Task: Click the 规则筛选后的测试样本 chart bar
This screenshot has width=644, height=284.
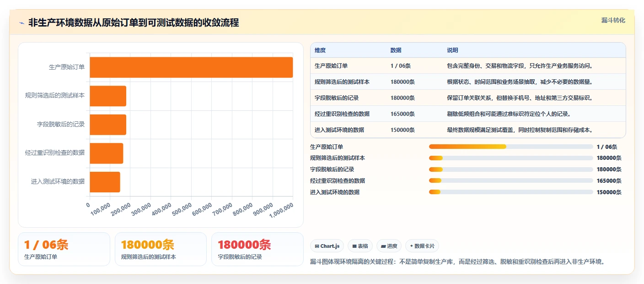Action: point(108,96)
